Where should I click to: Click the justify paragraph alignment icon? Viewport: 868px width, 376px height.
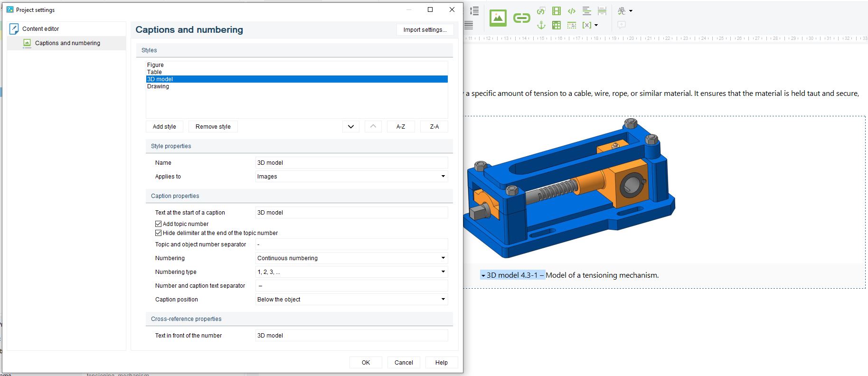tap(469, 25)
